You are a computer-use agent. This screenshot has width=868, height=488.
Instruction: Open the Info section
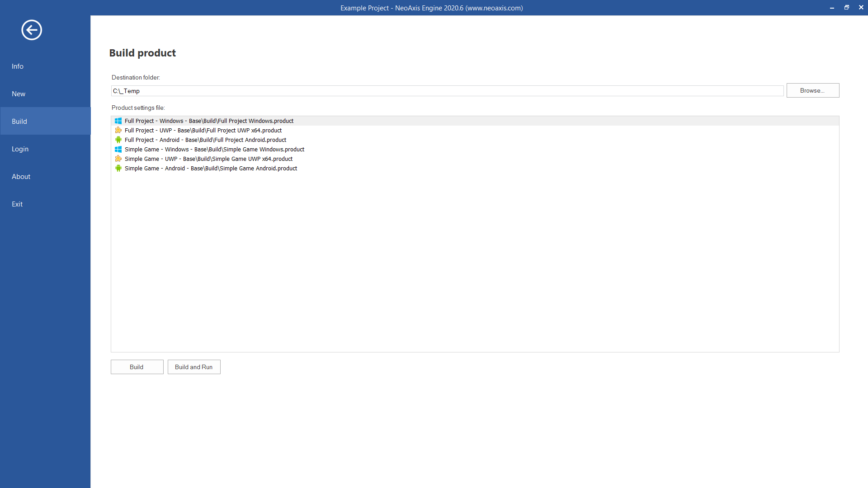(x=18, y=66)
